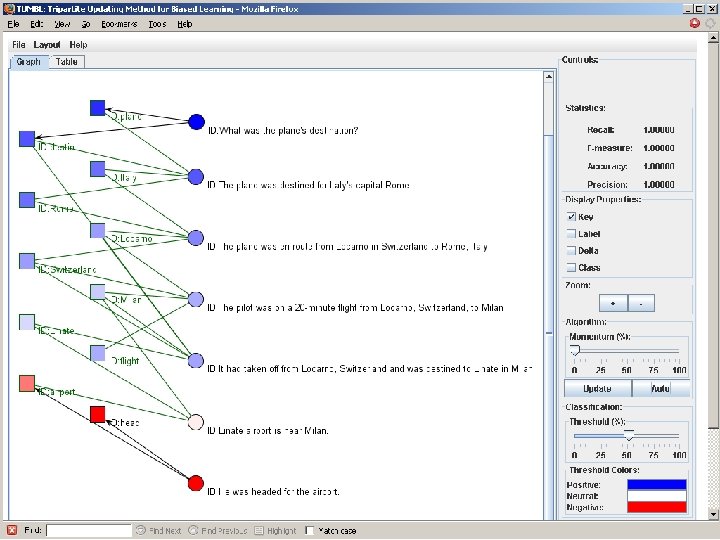Open the Firefox View menu
The image size is (720, 540).
62,24
